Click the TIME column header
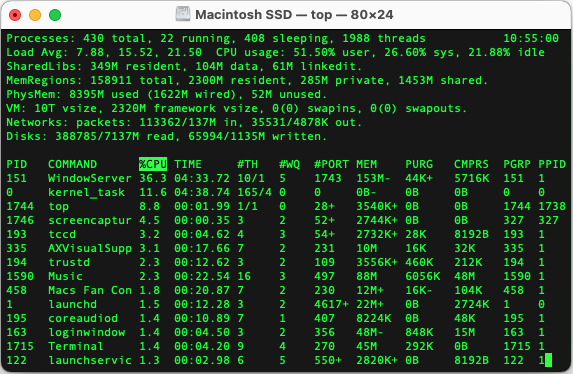The height and width of the screenshot is (374, 573). click(x=188, y=164)
